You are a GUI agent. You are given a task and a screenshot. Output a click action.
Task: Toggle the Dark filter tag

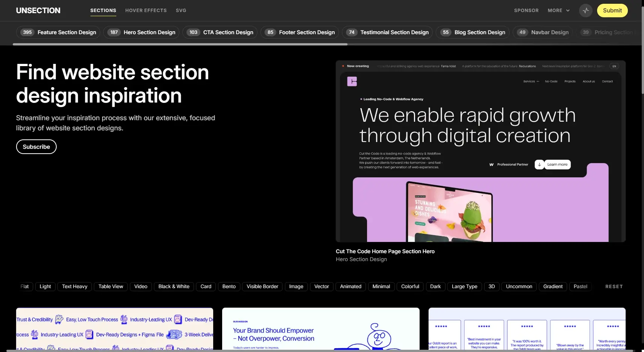pyautogui.click(x=435, y=287)
